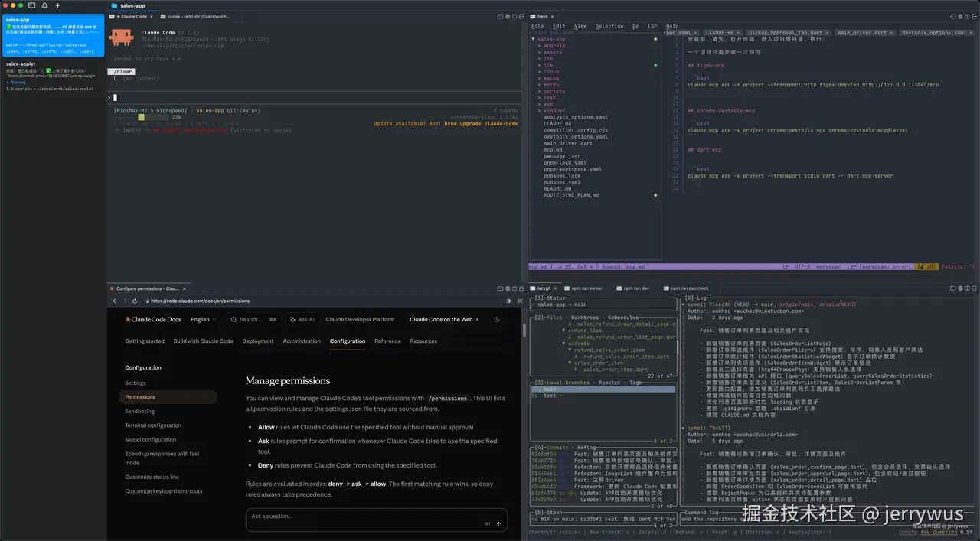Open the English language dropdown
This screenshot has width=980, height=541.
(204, 320)
